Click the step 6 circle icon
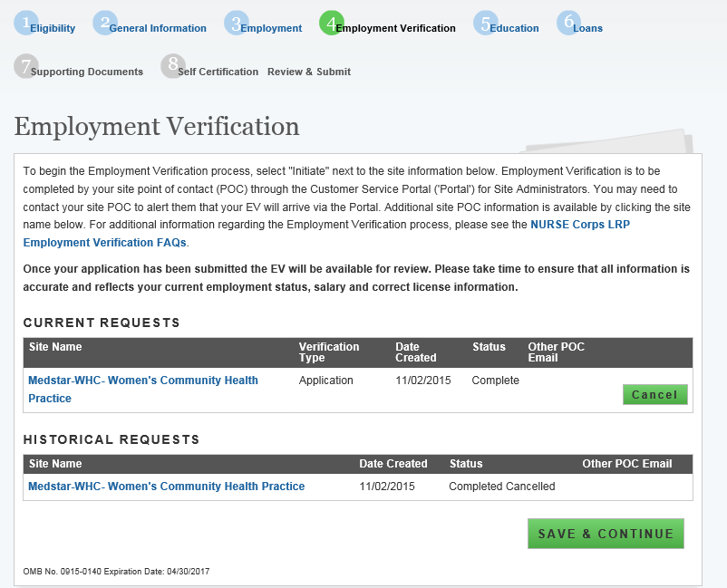 pyautogui.click(x=568, y=23)
